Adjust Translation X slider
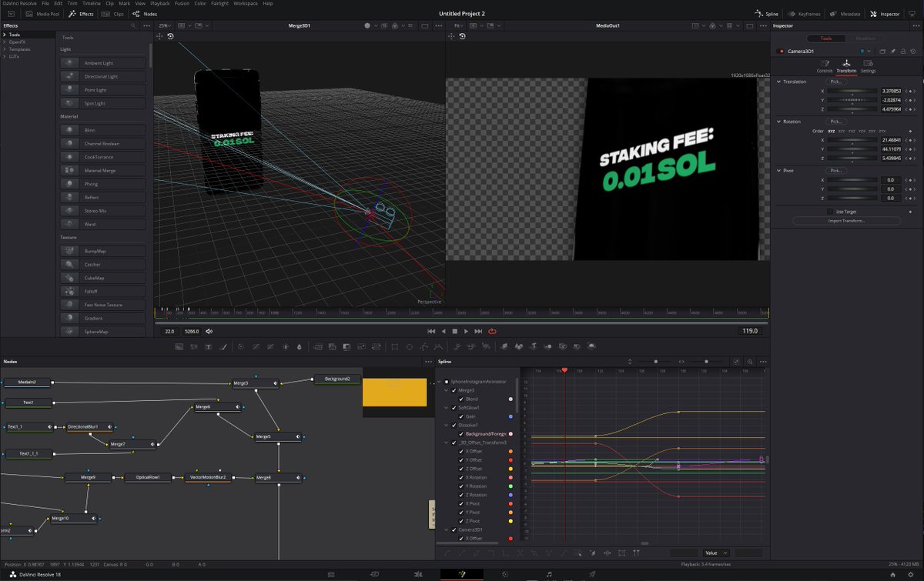The width and height of the screenshot is (924, 581). point(852,91)
